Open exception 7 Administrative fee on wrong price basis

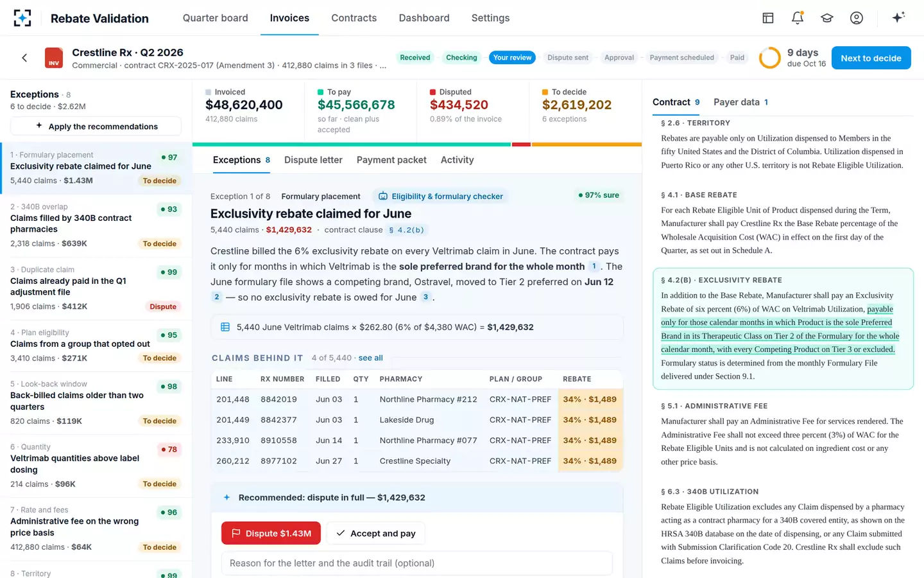(x=96, y=529)
